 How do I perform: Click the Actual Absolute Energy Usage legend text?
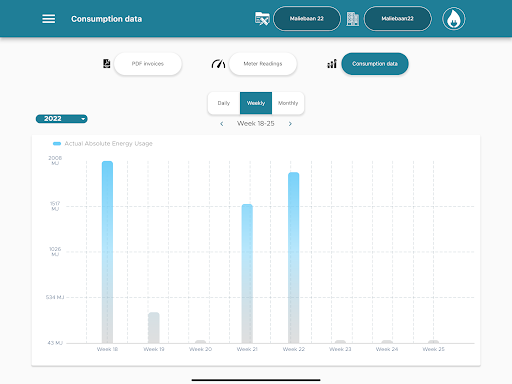[108, 144]
